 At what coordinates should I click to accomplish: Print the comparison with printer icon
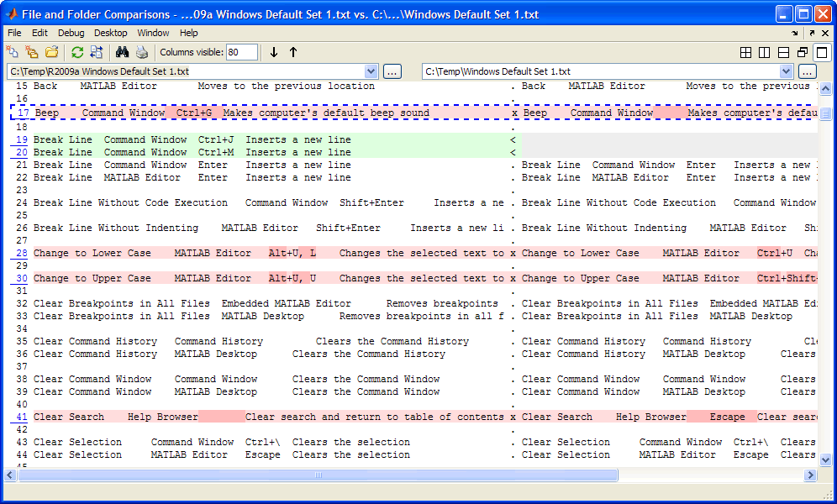pos(141,52)
